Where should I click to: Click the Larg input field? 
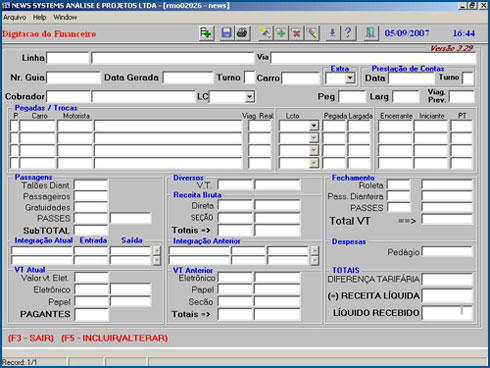pyautogui.click(x=406, y=97)
